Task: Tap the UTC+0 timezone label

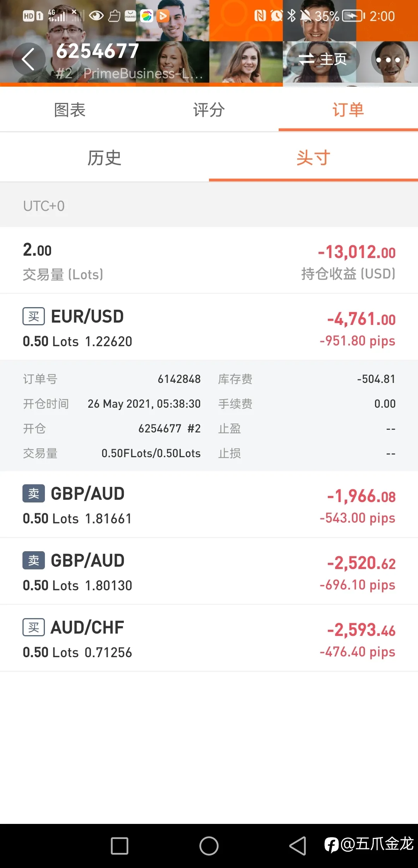Action: click(x=44, y=206)
